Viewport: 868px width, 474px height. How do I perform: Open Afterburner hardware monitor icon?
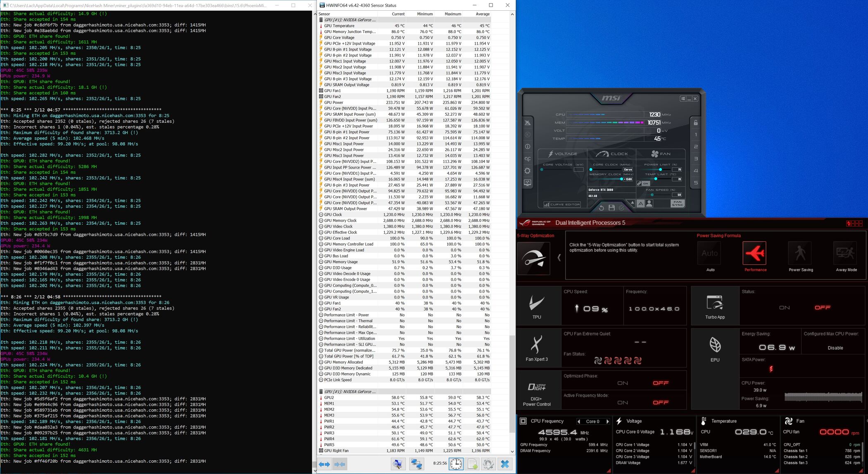pyautogui.click(x=528, y=183)
